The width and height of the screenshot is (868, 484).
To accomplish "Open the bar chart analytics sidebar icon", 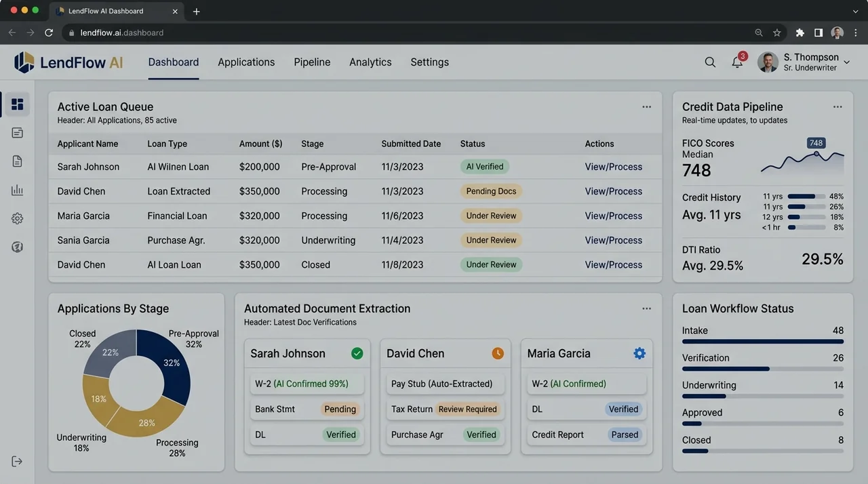I will click(x=18, y=190).
